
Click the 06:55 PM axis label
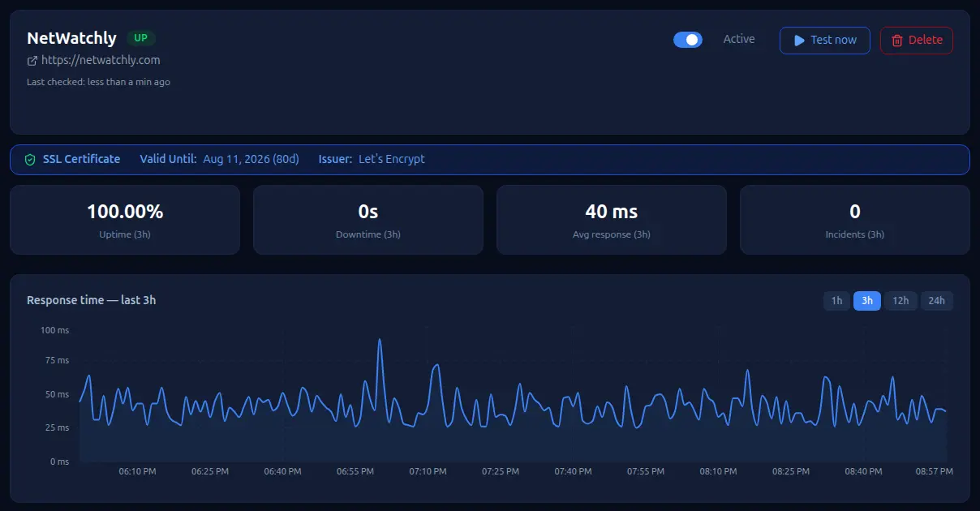click(x=355, y=471)
